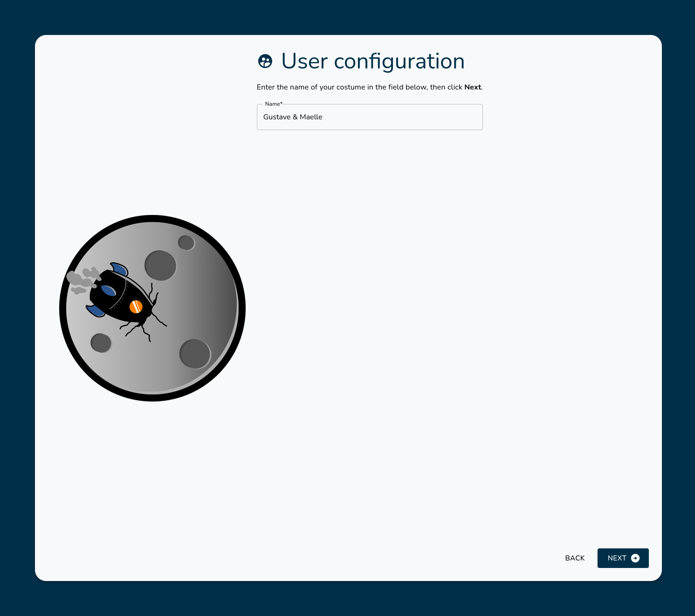Click the small crater at the moon's lower left
This screenshot has height=616, width=695.
tap(101, 343)
